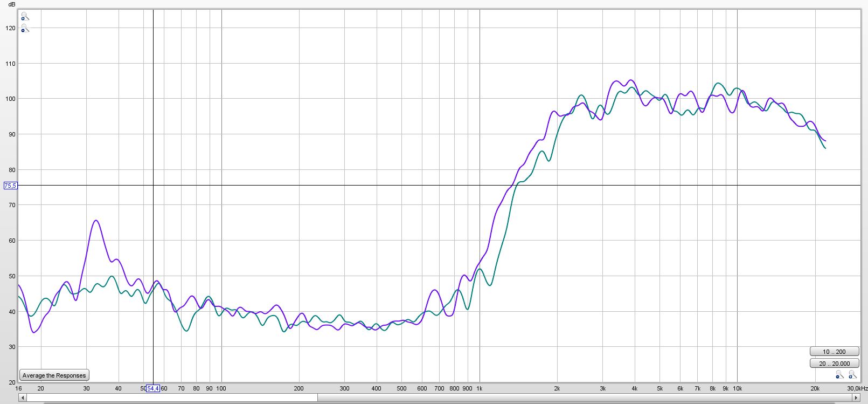Zoom in on the vertical dB axis
The height and width of the screenshot is (404, 868).
tap(25, 16)
